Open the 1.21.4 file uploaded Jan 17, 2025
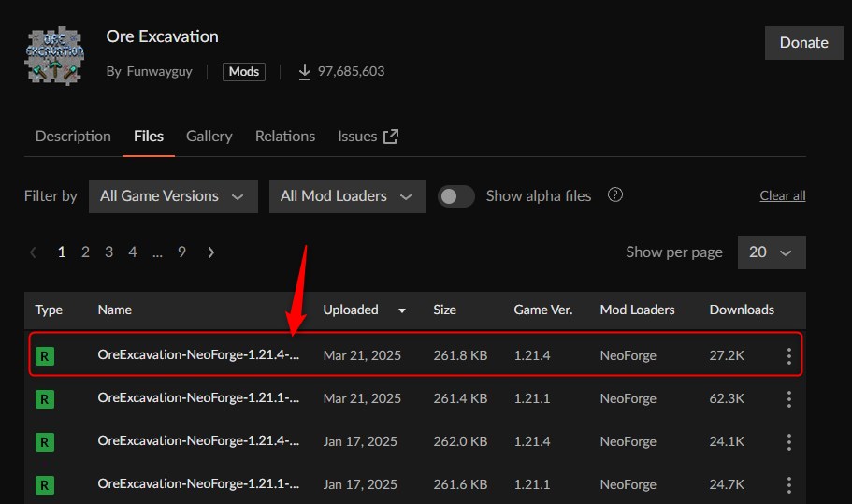This screenshot has height=504, width=852. (x=198, y=441)
